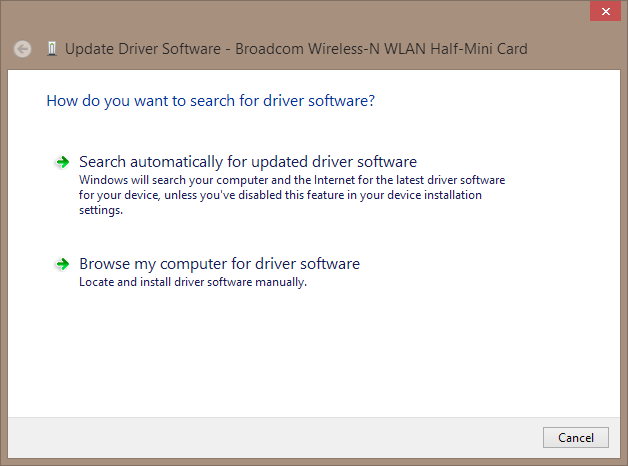Close the dialog with the red X button
Image resolution: width=628 pixels, height=466 pixels.
[x=606, y=11]
